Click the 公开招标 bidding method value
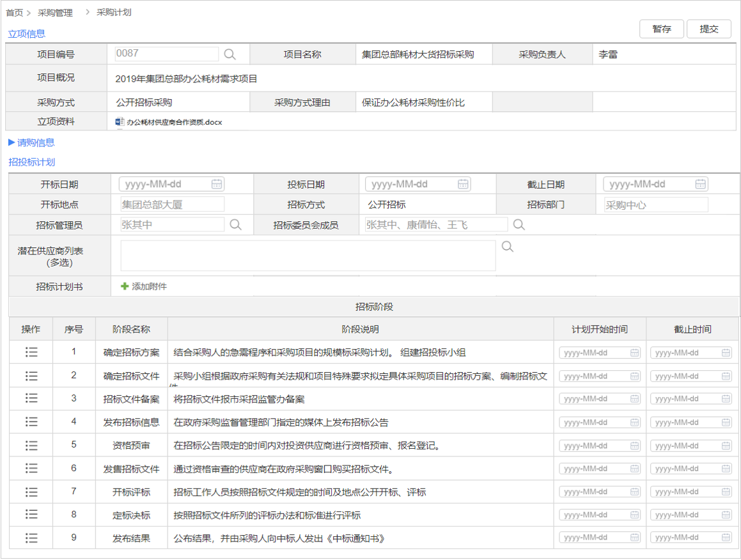Viewport: 741px width, 560px height. (387, 205)
